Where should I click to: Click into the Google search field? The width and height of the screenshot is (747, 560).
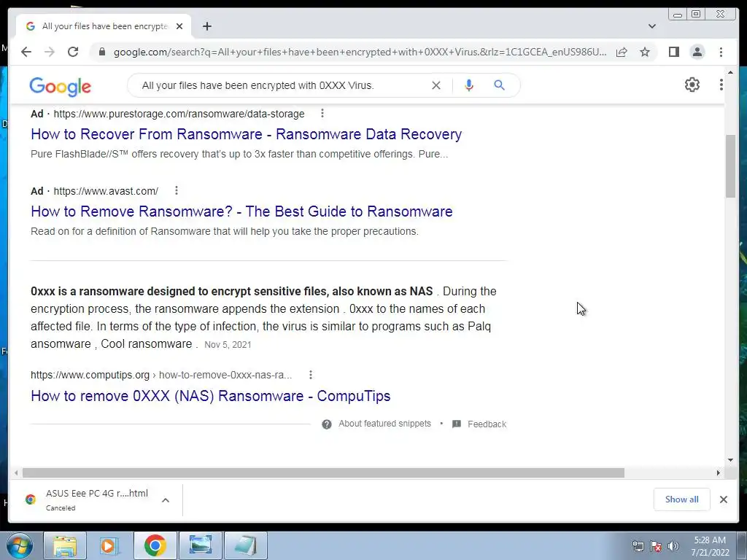(x=281, y=85)
